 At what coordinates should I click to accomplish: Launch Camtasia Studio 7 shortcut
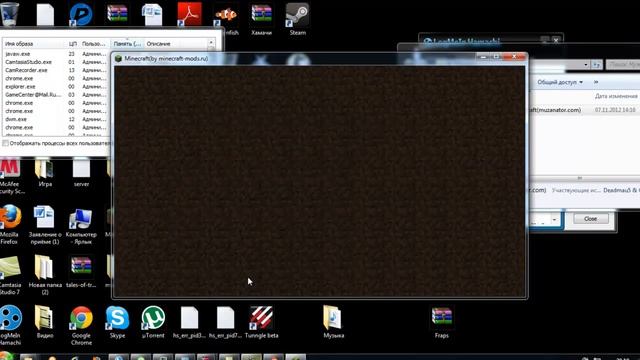pos(10,275)
